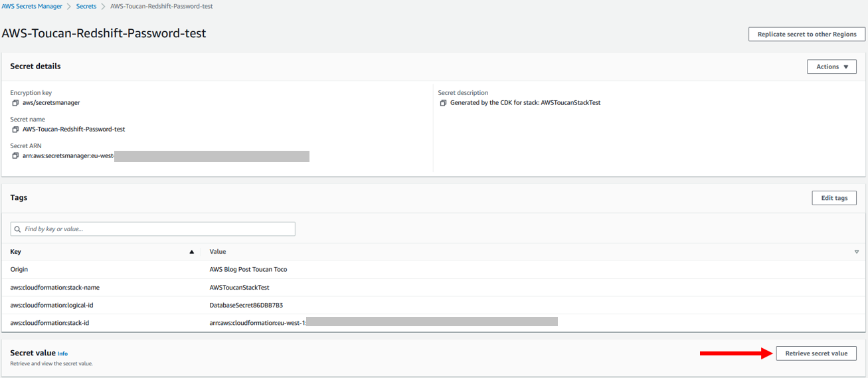Open the Secret value Info link
The height and width of the screenshot is (378, 868).
pyautogui.click(x=62, y=354)
